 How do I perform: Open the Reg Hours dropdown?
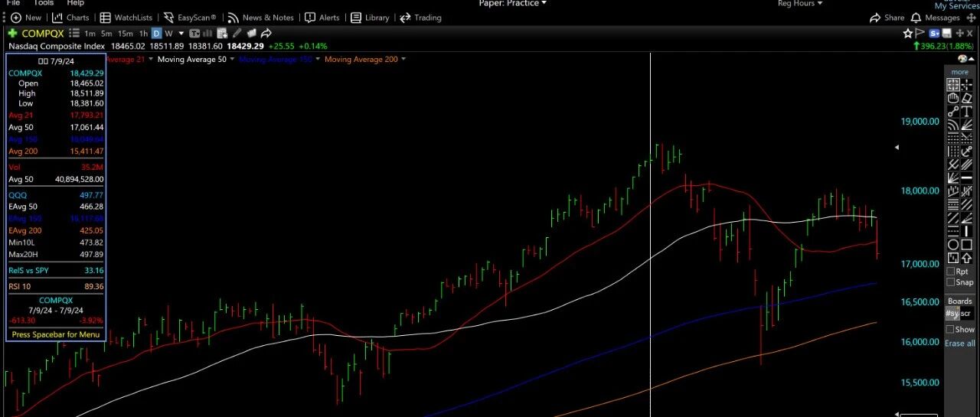(x=800, y=4)
